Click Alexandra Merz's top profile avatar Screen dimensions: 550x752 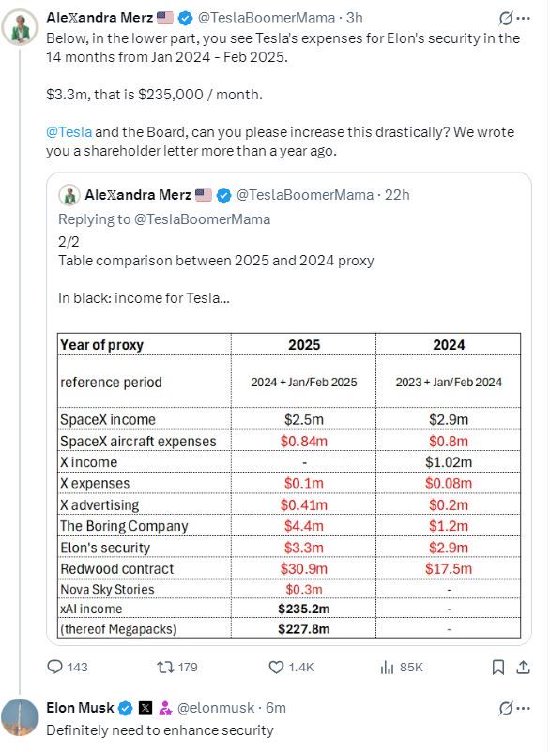click(x=20, y=26)
